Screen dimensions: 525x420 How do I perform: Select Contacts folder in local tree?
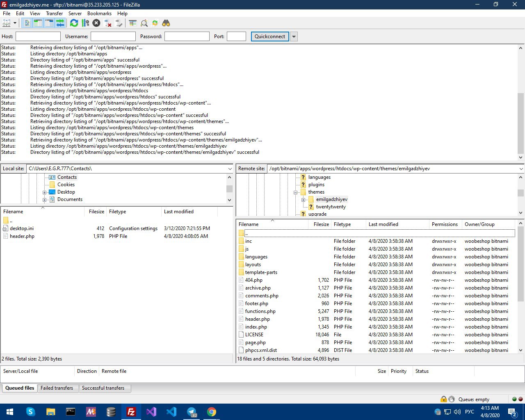pos(67,177)
